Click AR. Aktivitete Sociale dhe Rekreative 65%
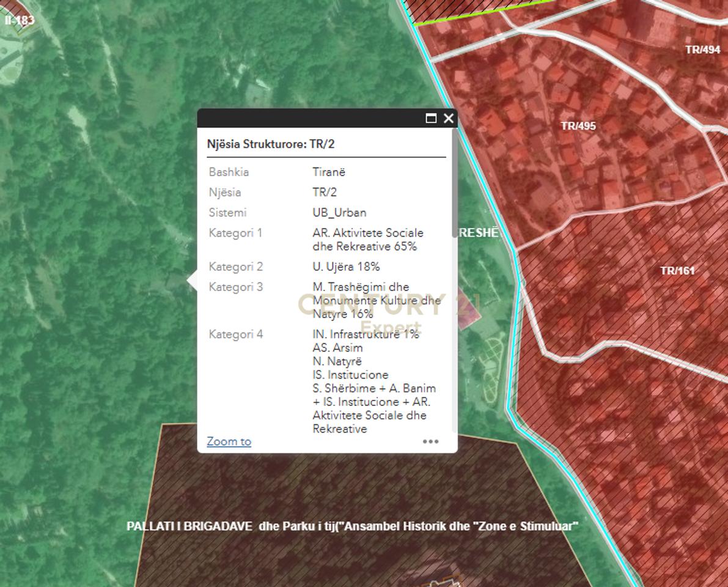This screenshot has width=728, height=587. [368, 240]
